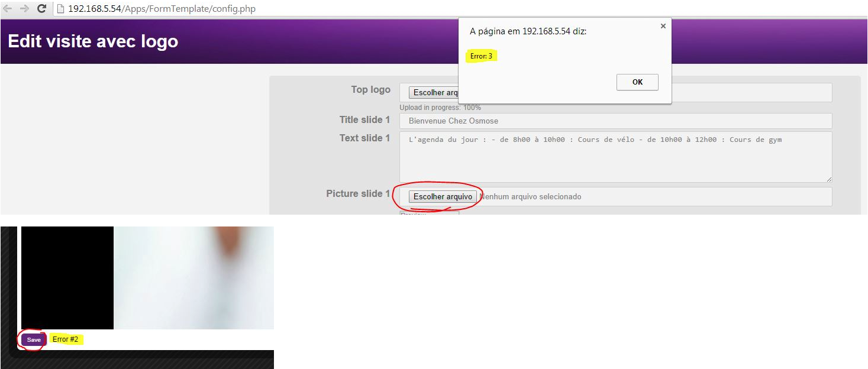Click the blurred slide preview image
Screen dimensions: 868x369
coord(193,277)
